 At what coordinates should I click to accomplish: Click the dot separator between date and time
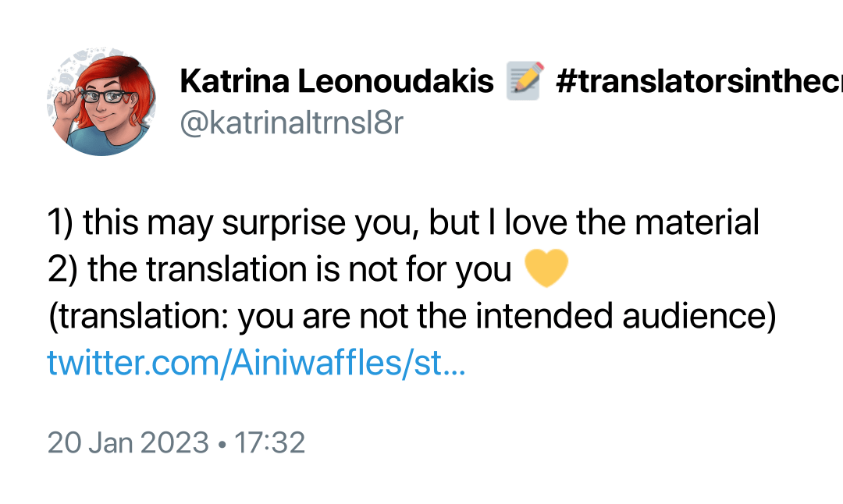pyautogui.click(x=222, y=444)
